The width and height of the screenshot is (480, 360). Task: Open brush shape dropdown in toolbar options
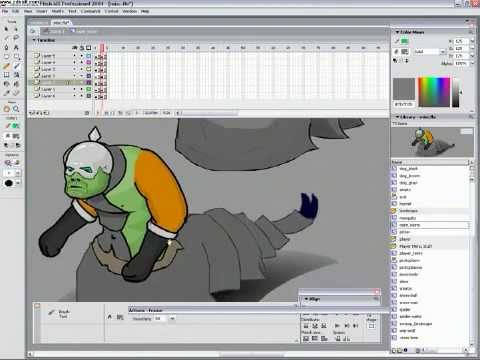click(18, 183)
